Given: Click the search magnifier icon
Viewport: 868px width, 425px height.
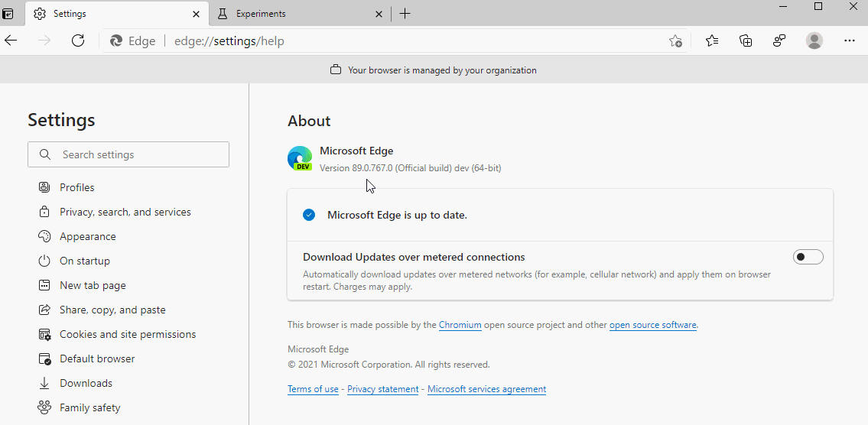Looking at the screenshot, I should 45,154.
